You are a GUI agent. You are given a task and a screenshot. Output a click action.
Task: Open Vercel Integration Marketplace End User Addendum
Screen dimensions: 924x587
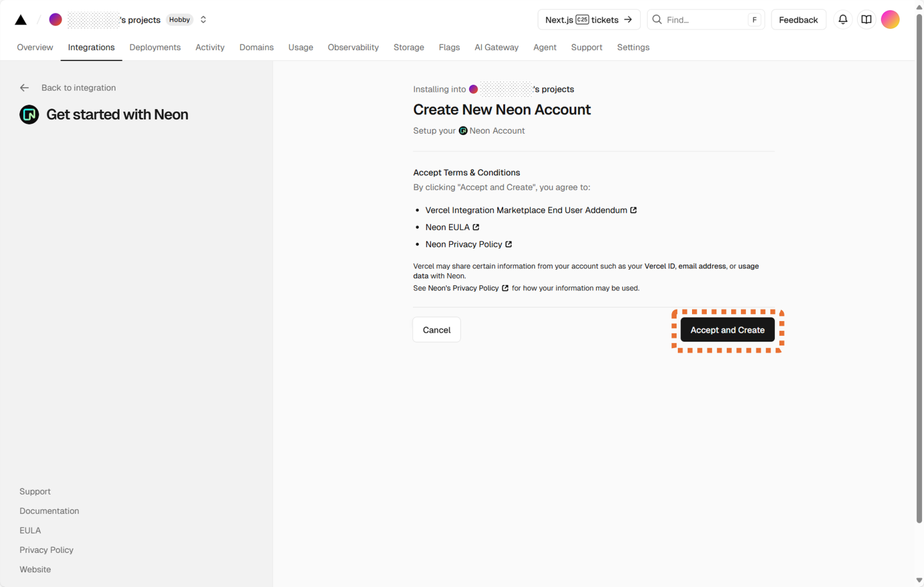tap(526, 211)
